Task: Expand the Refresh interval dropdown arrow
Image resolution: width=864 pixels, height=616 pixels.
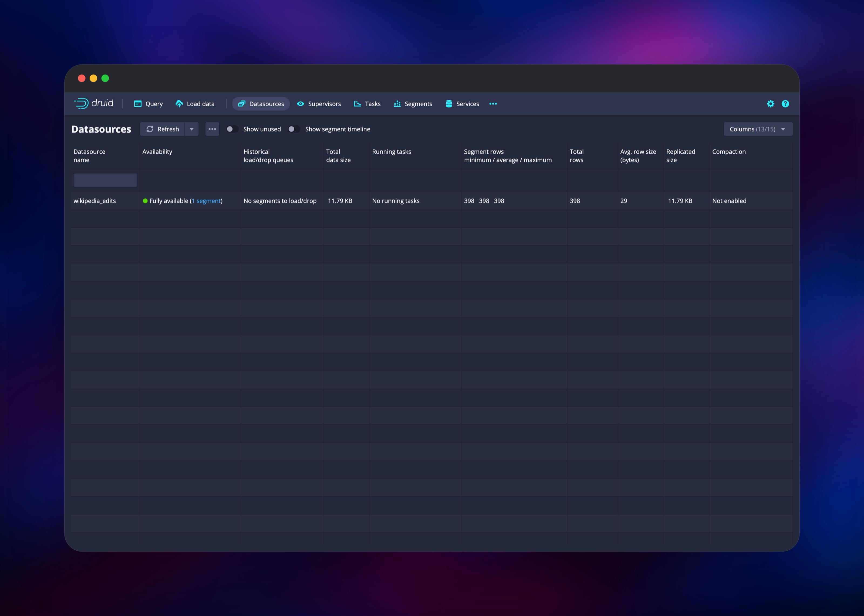Action: [192, 129]
